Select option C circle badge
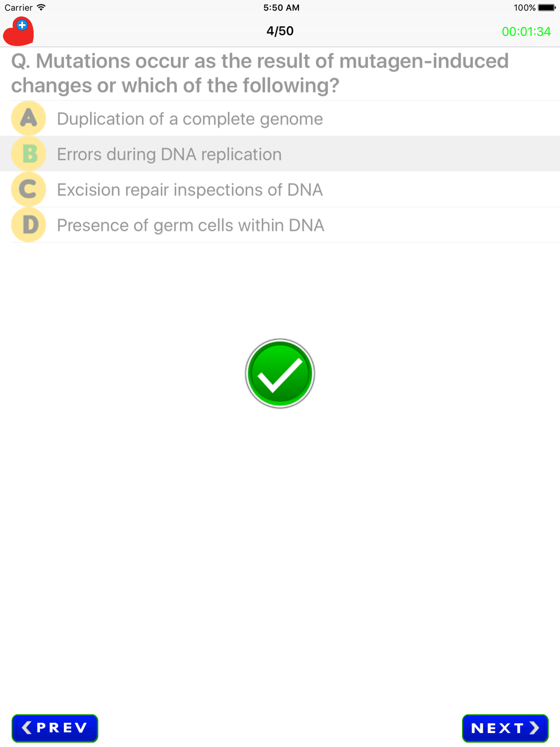 (29, 189)
